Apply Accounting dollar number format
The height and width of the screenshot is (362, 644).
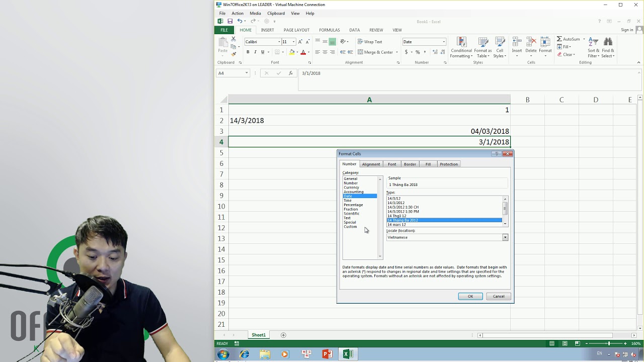pyautogui.click(x=406, y=52)
